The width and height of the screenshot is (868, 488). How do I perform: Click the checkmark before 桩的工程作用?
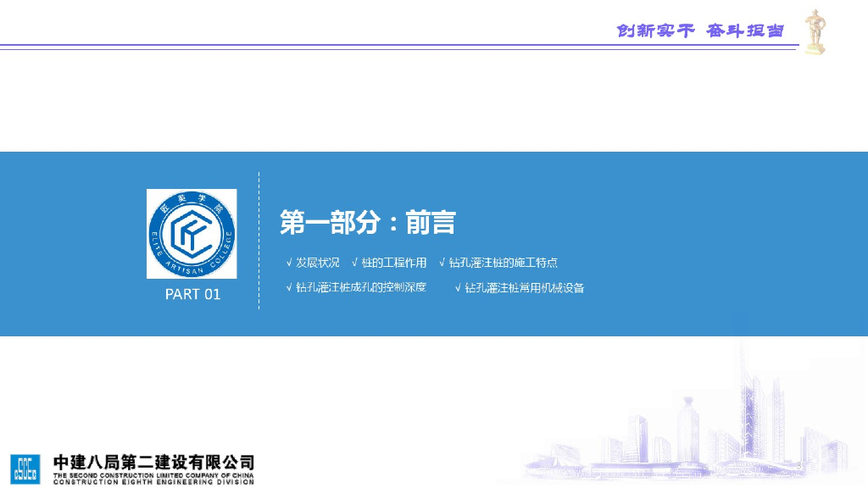(x=355, y=263)
